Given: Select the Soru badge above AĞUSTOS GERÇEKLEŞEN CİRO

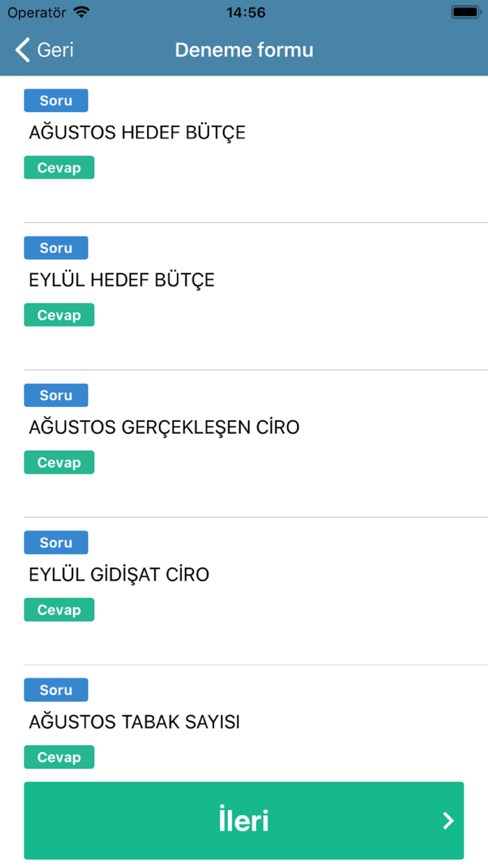Looking at the screenshot, I should coord(56,395).
